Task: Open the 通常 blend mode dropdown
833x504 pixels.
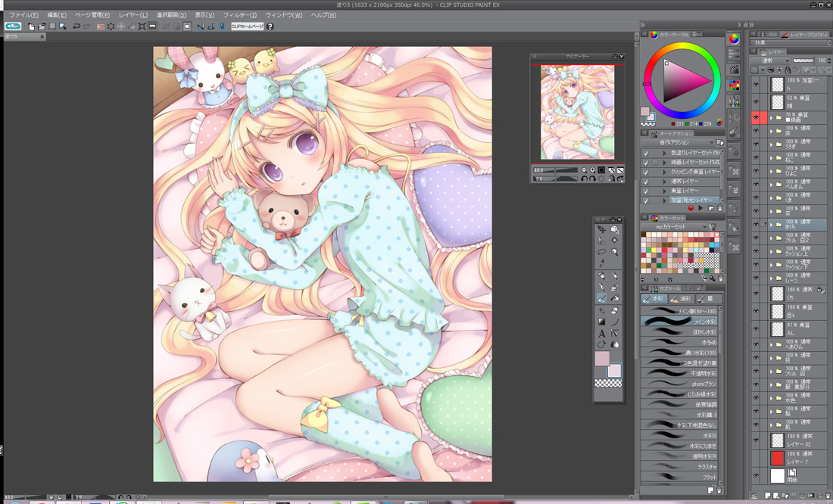Action: pos(770,61)
